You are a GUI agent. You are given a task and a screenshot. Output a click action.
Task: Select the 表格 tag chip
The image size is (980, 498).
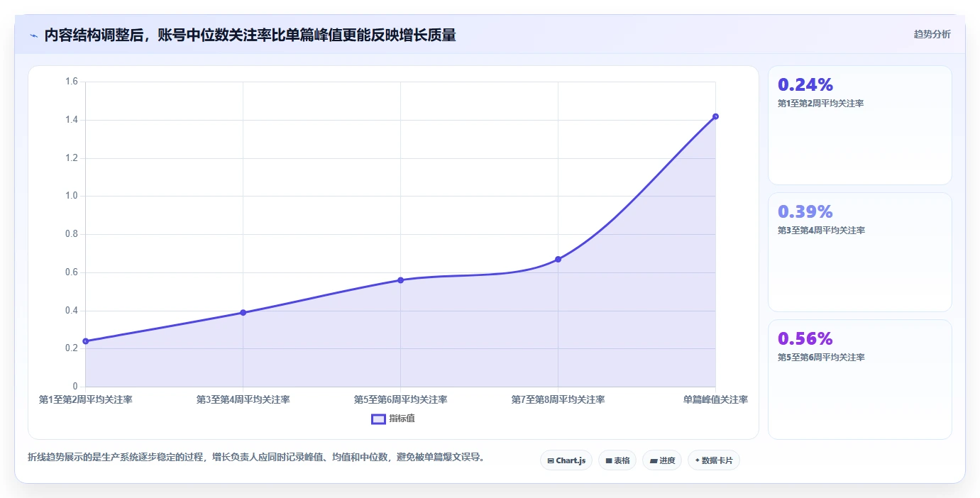coord(617,460)
